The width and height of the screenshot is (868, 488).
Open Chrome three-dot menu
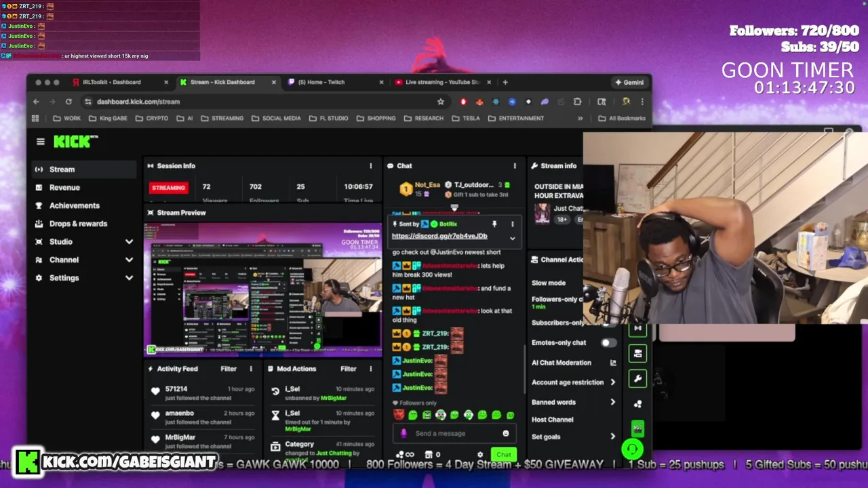pyautogui.click(x=642, y=102)
